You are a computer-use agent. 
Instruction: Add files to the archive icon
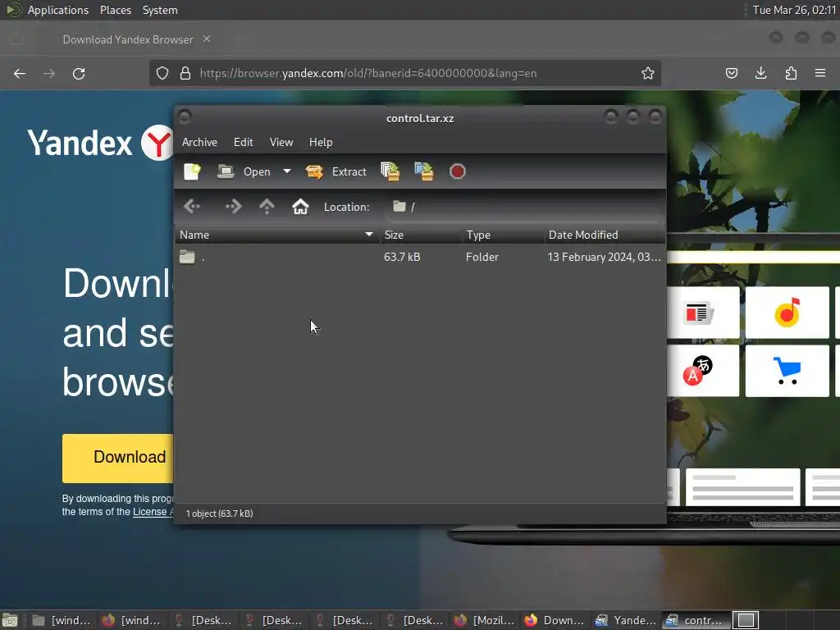[x=390, y=171]
